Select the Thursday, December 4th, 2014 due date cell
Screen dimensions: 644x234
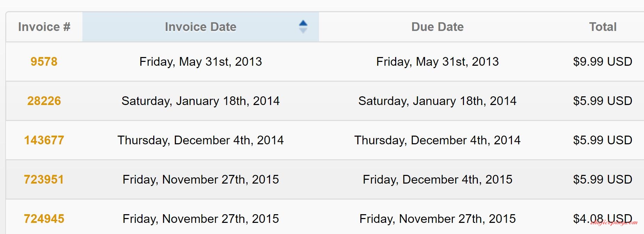tap(437, 140)
